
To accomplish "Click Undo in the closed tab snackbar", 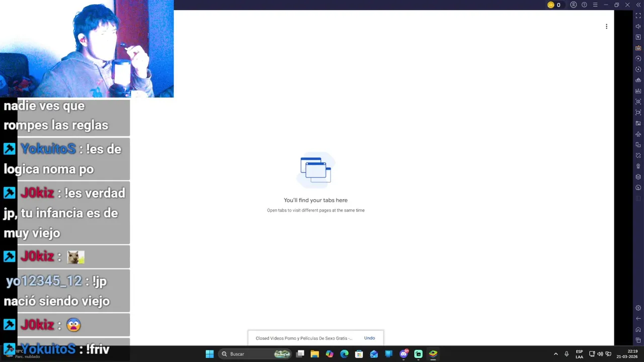I will point(369,338).
